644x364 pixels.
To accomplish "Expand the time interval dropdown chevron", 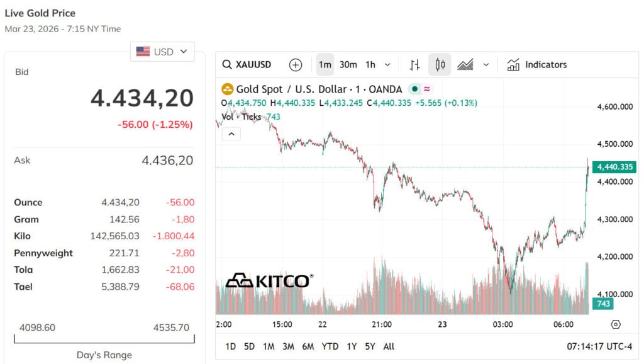I will click(x=387, y=65).
